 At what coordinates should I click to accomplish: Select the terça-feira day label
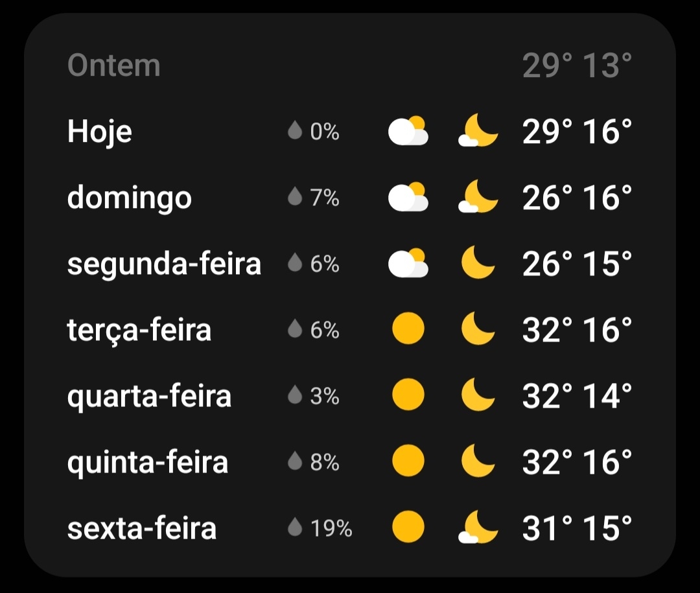(139, 330)
